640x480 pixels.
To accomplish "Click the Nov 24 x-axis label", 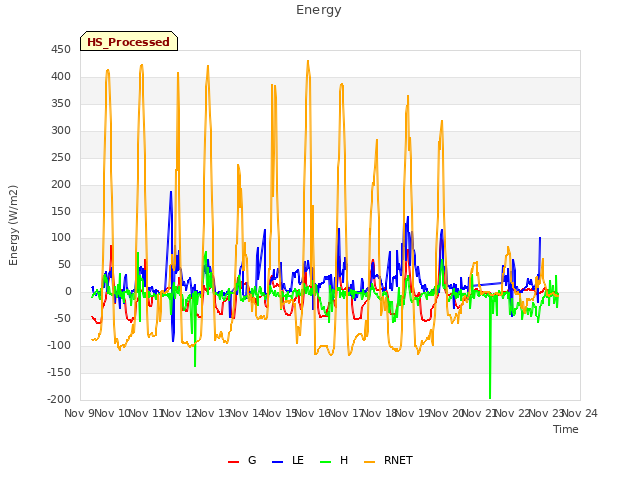I will (580, 413).
